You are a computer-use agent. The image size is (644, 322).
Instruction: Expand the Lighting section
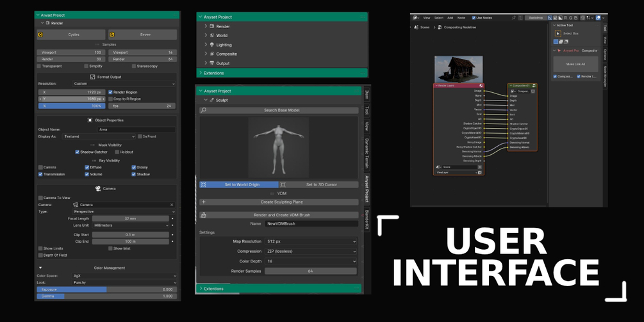(206, 45)
